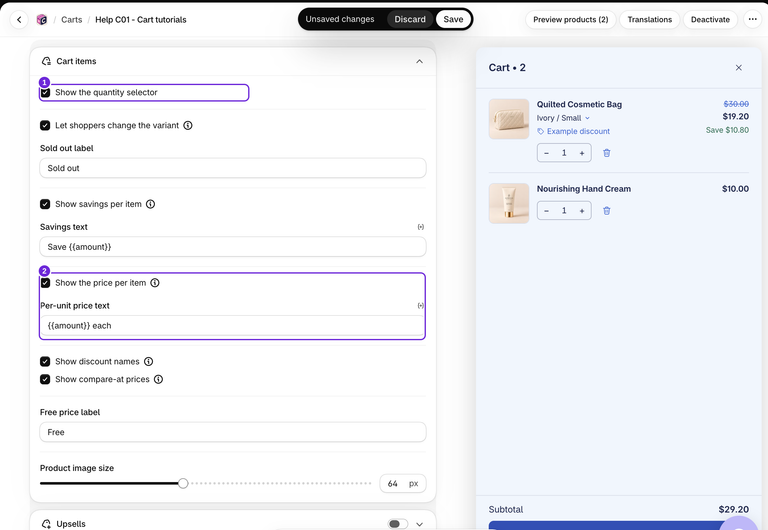This screenshot has width=768, height=530.
Task: Go to Carts breadcrumb
Action: (72, 20)
